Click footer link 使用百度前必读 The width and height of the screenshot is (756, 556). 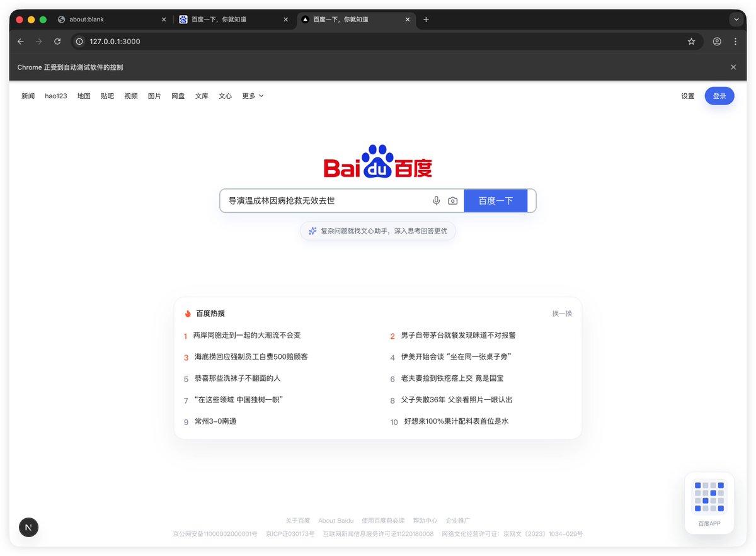(383, 521)
